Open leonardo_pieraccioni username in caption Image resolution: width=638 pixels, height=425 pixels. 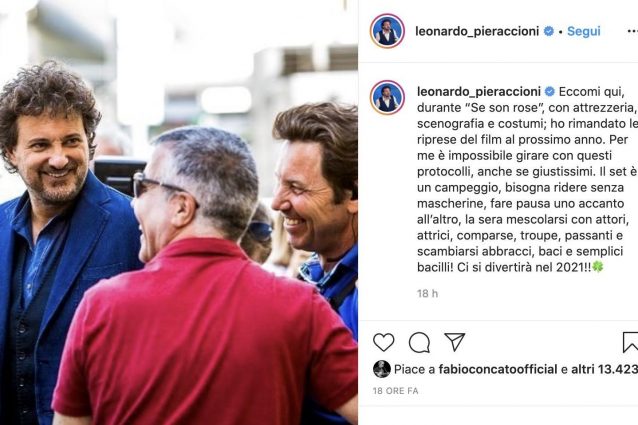click(478, 92)
